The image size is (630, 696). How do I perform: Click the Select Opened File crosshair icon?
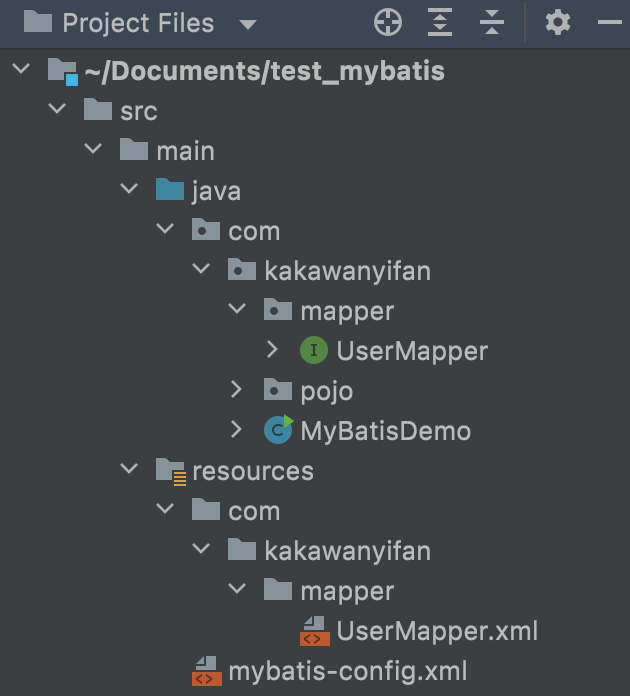[x=387, y=23]
